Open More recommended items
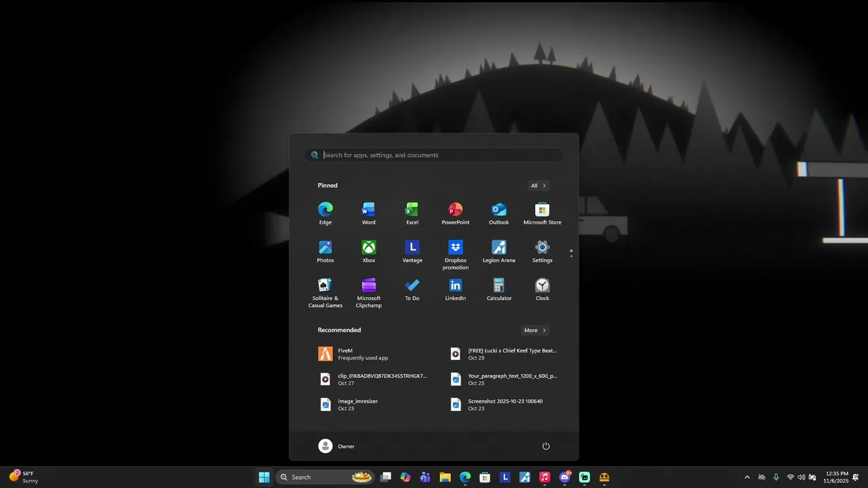This screenshot has width=868, height=488. point(535,331)
